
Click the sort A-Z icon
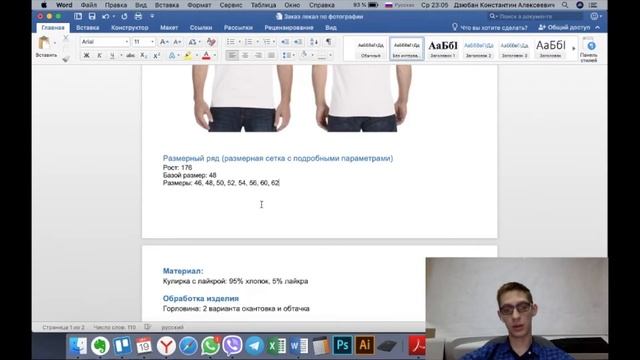314,42
